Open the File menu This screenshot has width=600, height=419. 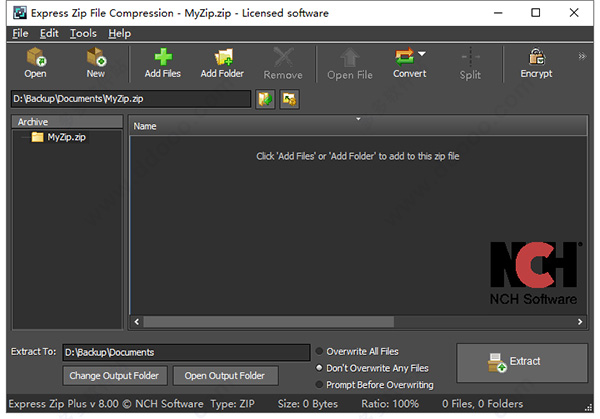pos(20,34)
